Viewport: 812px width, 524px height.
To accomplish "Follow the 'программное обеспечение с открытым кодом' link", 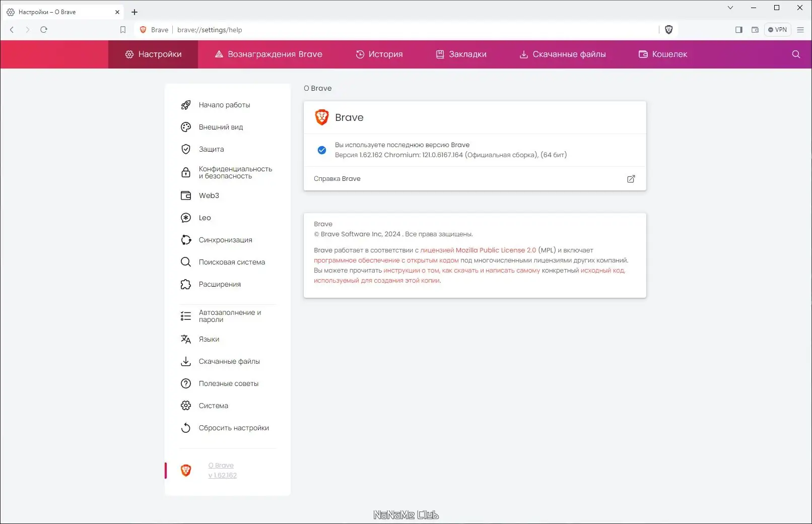I will point(386,260).
